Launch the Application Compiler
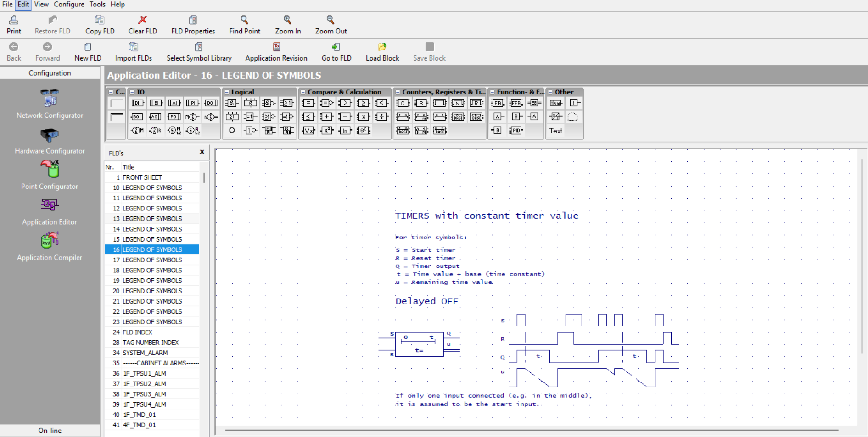The height and width of the screenshot is (437, 868). [x=50, y=247]
